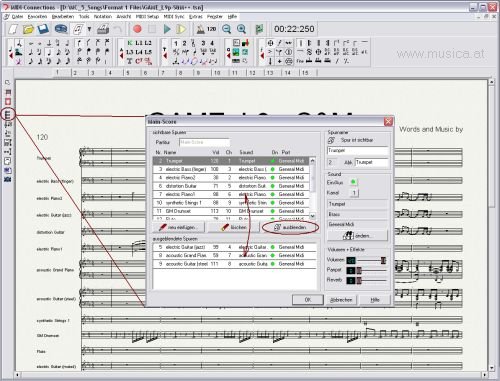500x381 pixels.
Task: Click the tape cassette toolbar icon
Action: click(x=61, y=29)
